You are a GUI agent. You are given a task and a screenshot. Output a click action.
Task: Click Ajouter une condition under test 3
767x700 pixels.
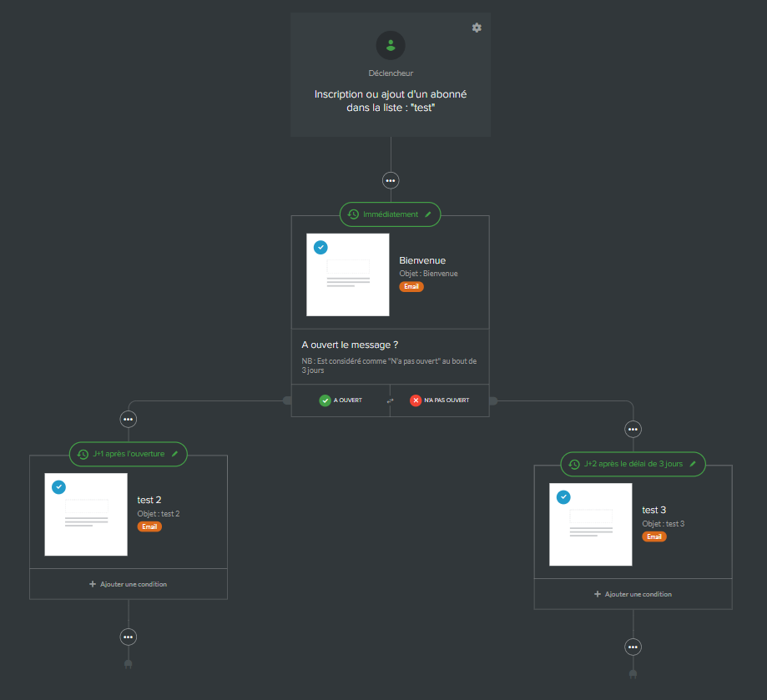pos(633,594)
